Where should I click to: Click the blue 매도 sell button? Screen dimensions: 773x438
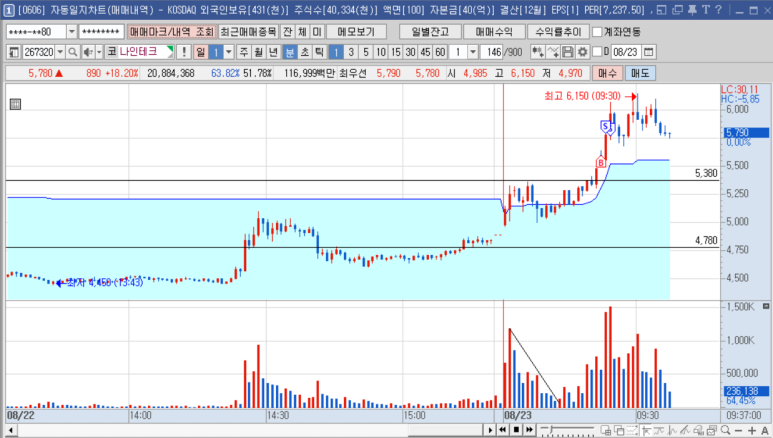tap(640, 73)
